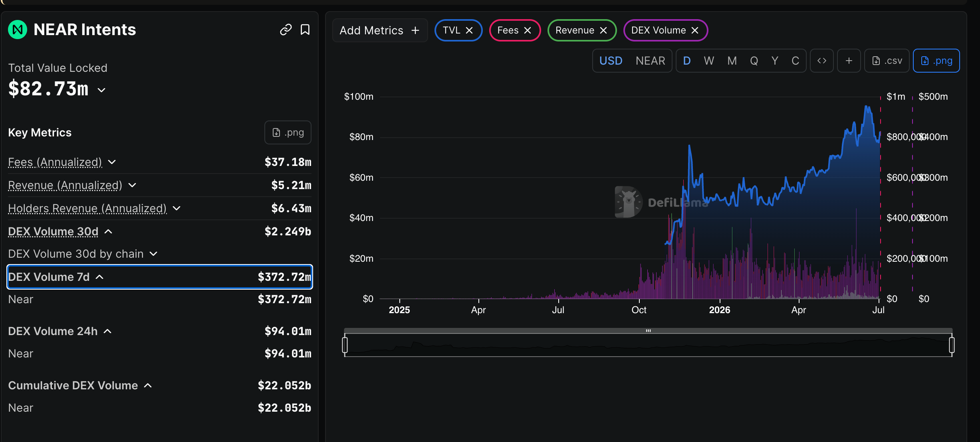Select quarterly (Q) interval
This screenshot has height=442, width=980.
point(754,61)
